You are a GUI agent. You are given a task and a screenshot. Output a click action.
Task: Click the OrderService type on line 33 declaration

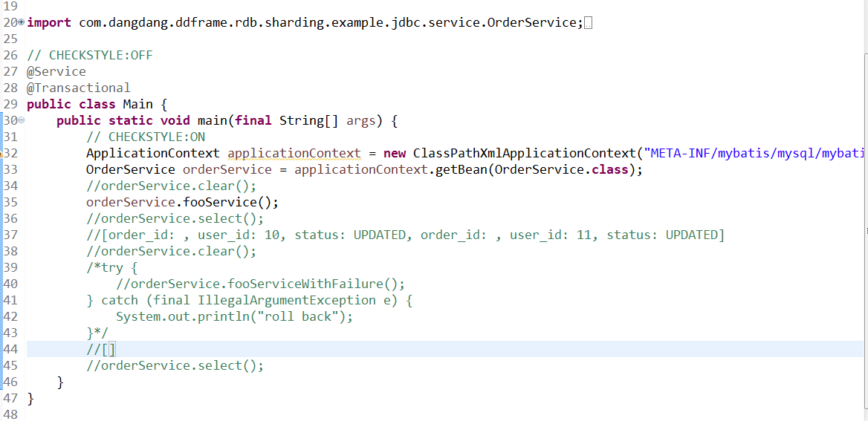pyautogui.click(x=131, y=170)
